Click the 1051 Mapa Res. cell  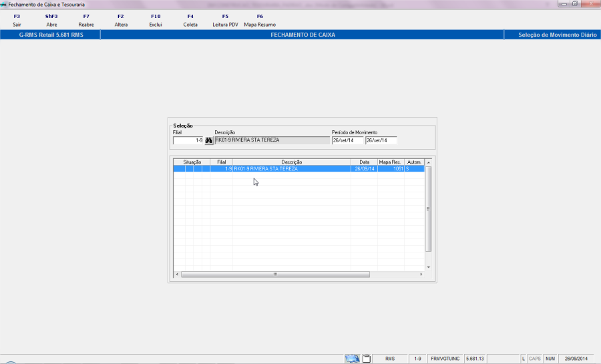pyautogui.click(x=391, y=168)
